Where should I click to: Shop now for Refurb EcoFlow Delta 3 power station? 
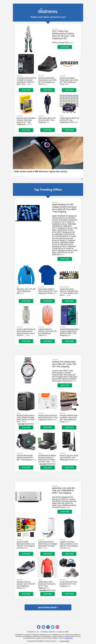[x=26, y=427]
